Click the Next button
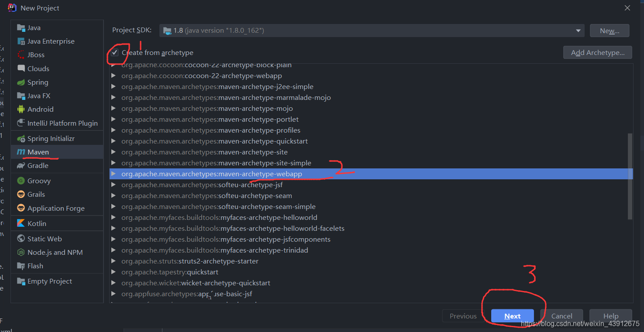Image resolution: width=644 pixels, height=332 pixels. (x=513, y=316)
